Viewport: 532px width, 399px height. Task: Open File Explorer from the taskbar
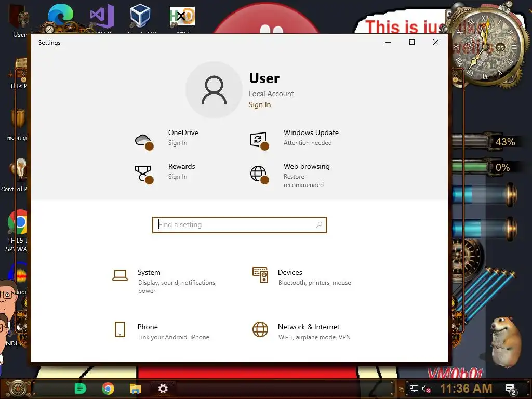[x=136, y=389]
